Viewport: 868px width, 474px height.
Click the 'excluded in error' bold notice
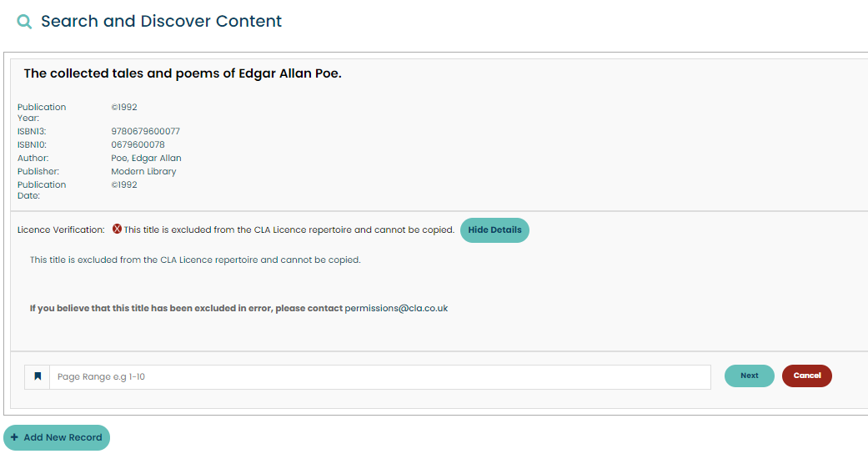(x=186, y=308)
